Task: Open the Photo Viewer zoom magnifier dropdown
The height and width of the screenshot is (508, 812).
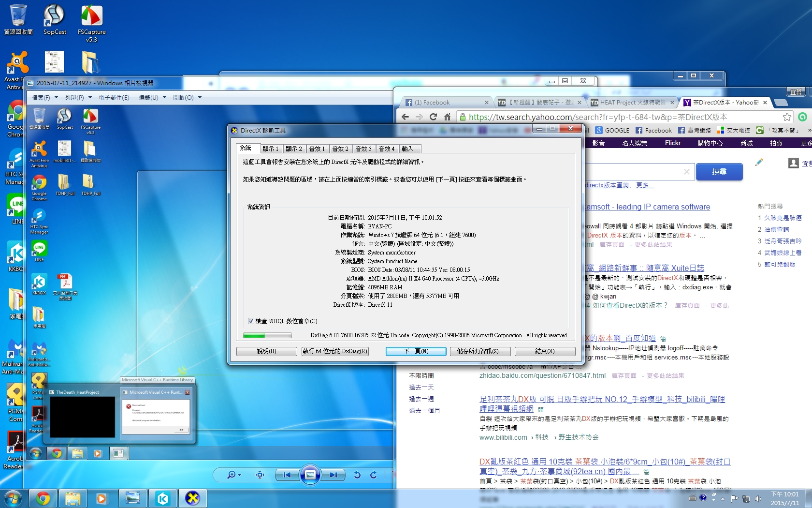Action: click(234, 475)
